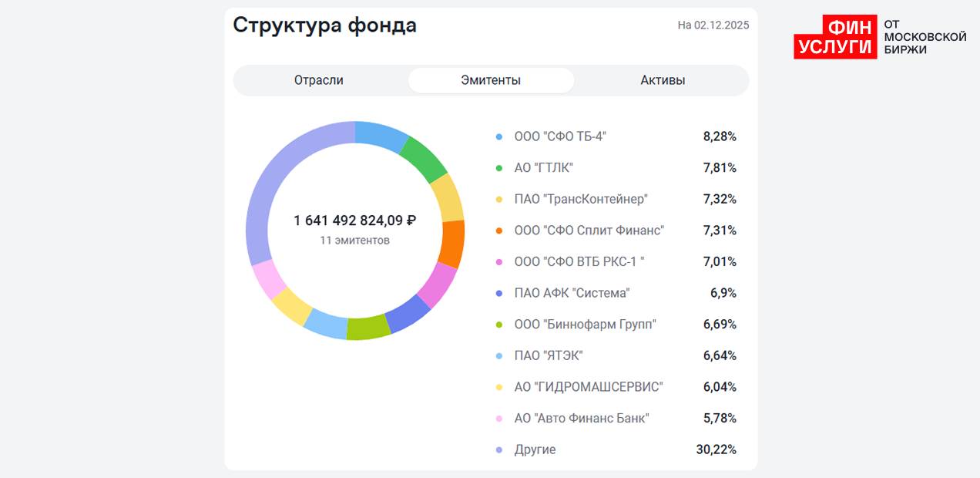Viewport: 980px width, 478px height.
Task: Click the orange donut chart segment
Action: [451, 244]
